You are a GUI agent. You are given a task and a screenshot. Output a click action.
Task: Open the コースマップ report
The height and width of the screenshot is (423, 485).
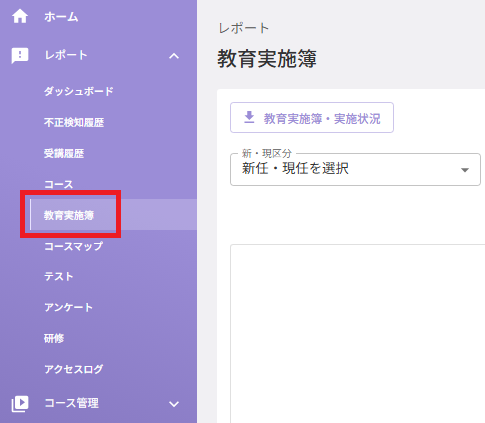[x=74, y=246]
